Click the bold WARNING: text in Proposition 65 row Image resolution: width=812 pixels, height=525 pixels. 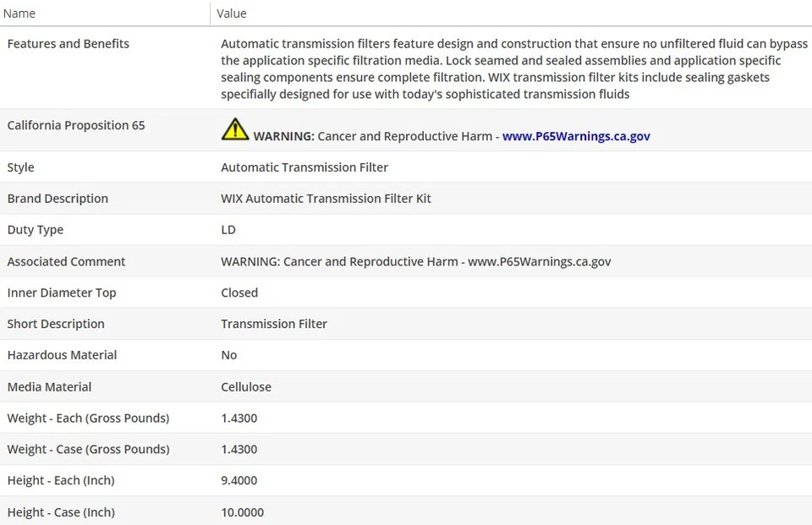(x=284, y=136)
